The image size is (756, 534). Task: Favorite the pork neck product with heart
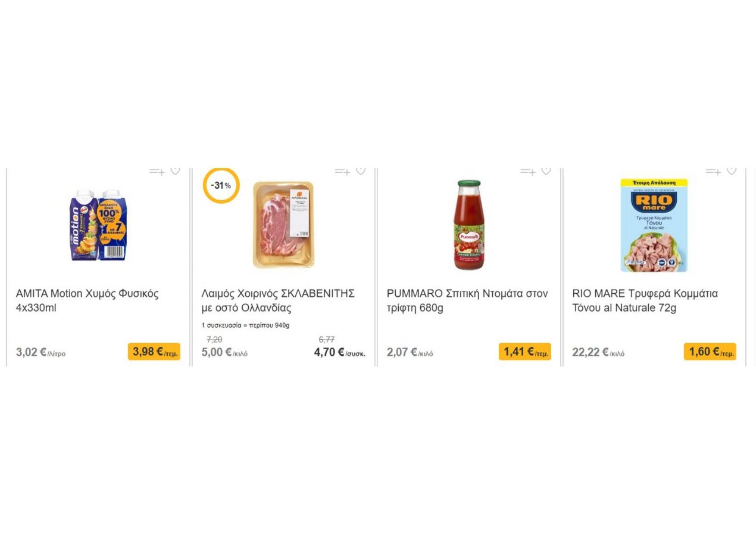pos(360,171)
